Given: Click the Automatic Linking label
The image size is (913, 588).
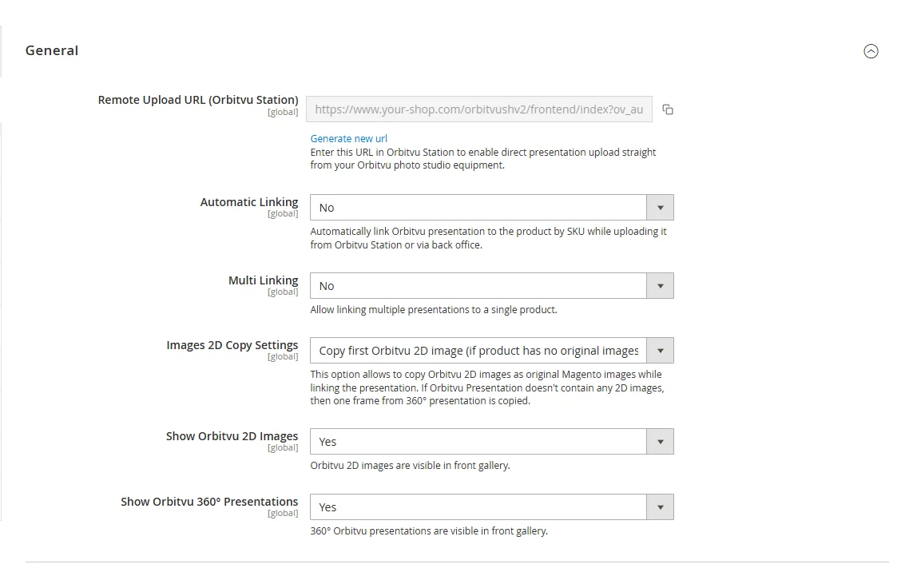Looking at the screenshot, I should pos(249,202).
